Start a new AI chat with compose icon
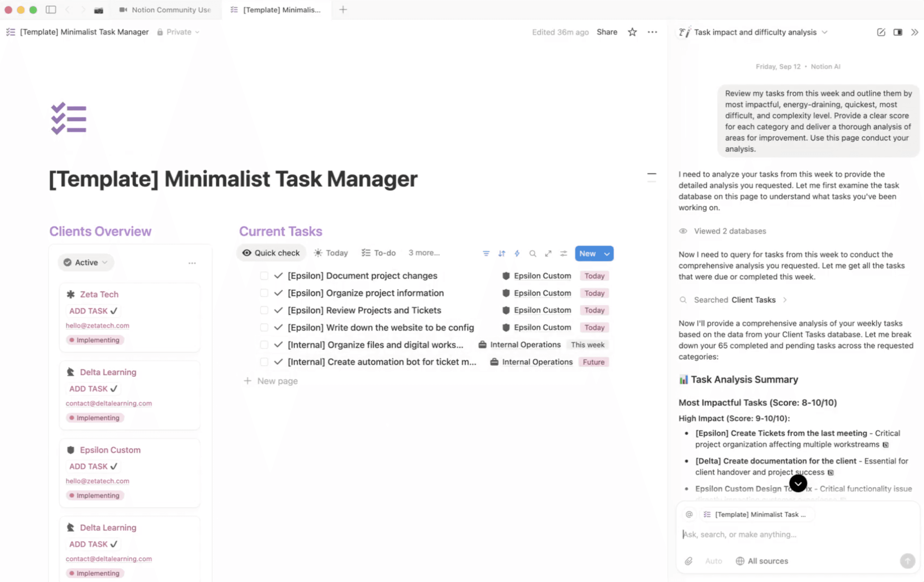924x582 pixels. pos(881,32)
